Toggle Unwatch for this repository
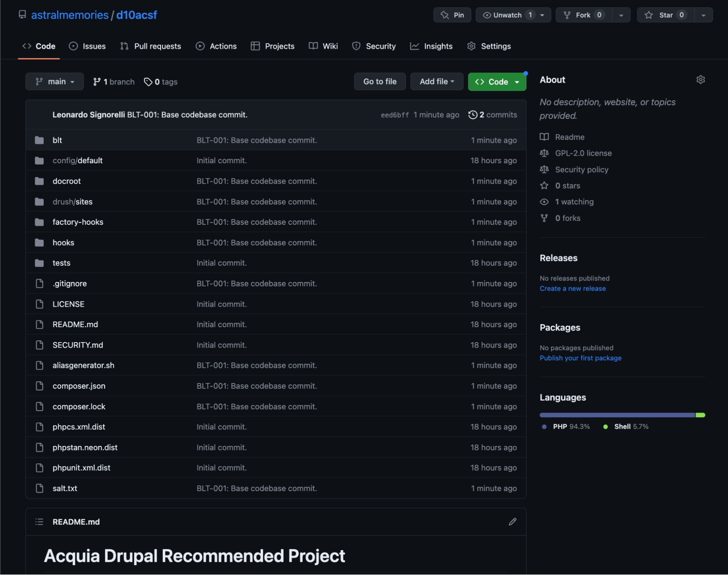Screen dimensions: 728x575 513,15
